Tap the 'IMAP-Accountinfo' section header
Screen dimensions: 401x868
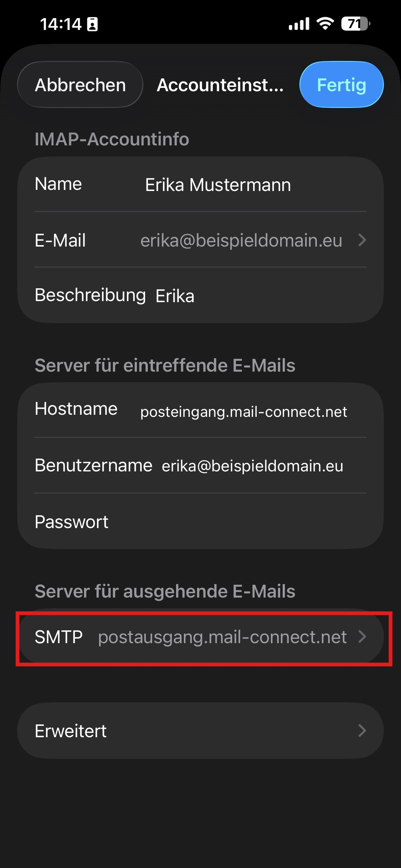(x=112, y=139)
